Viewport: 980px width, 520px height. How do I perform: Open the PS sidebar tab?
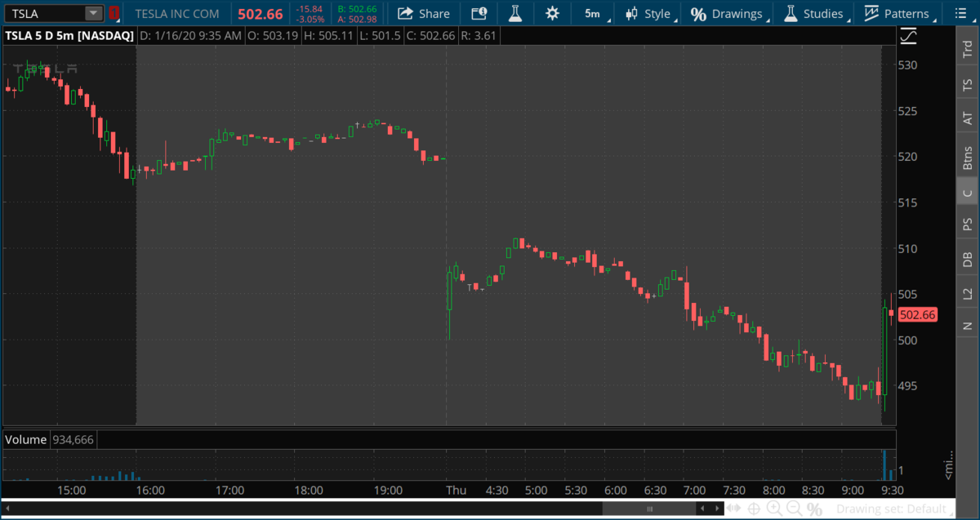tap(967, 223)
